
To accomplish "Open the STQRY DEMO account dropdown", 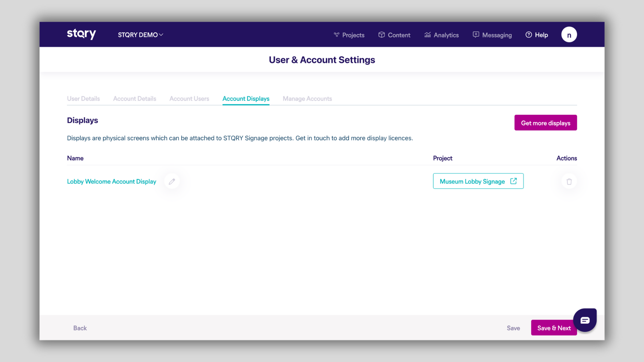I will 140,35.
